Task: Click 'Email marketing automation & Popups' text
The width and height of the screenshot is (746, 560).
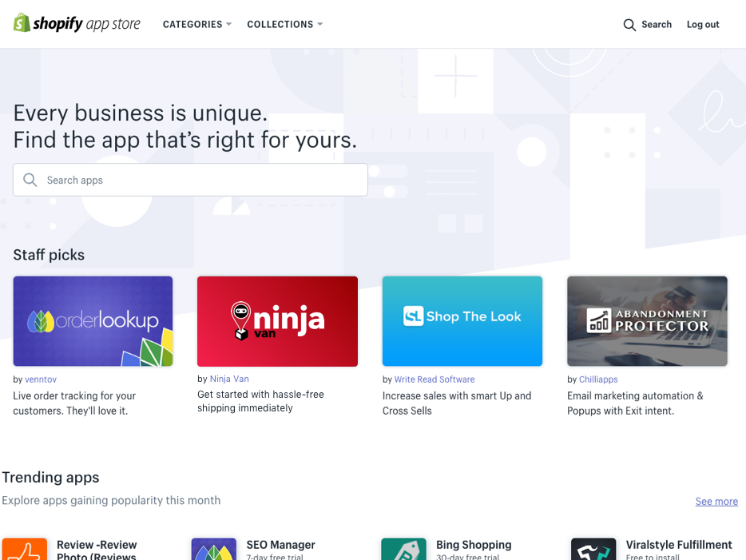Action: click(x=635, y=403)
